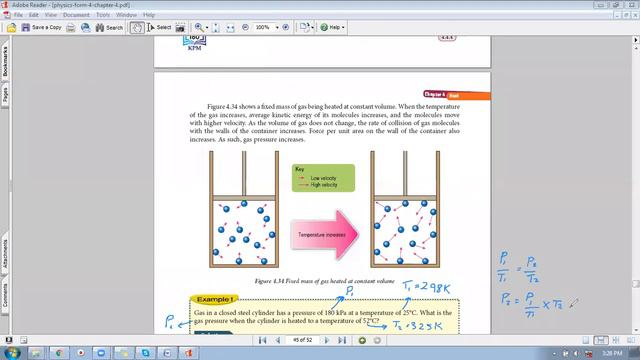Open the Comments side panel tab
This screenshot has width=640, height=360.
click(x=5, y=295)
